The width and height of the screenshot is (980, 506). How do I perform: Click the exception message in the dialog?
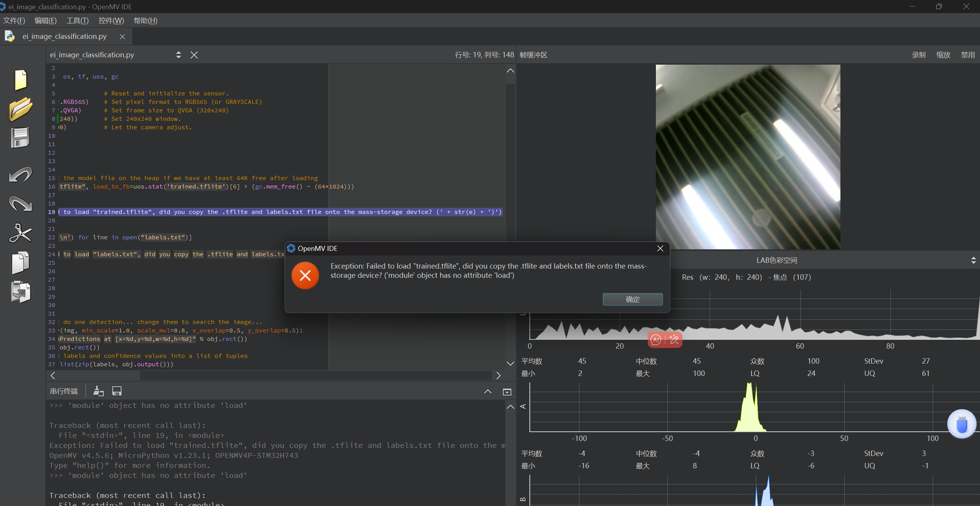[x=489, y=271]
